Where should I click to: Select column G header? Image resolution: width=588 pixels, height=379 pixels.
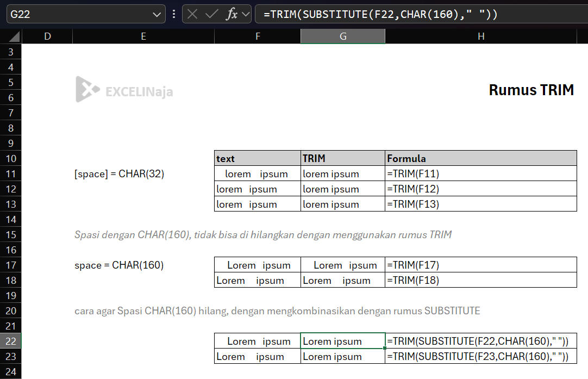click(343, 36)
